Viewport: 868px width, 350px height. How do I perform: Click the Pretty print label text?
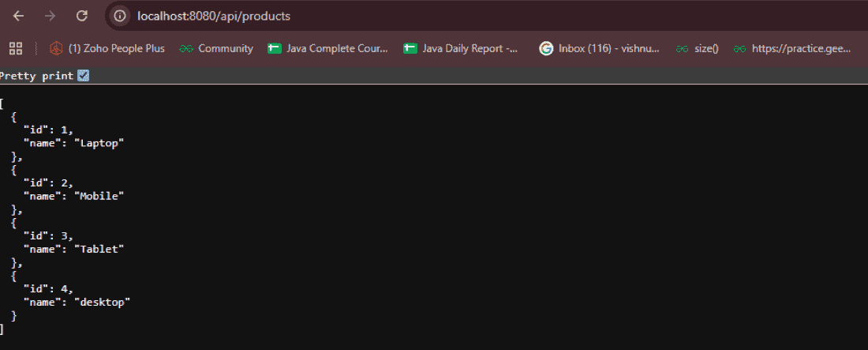click(36, 76)
